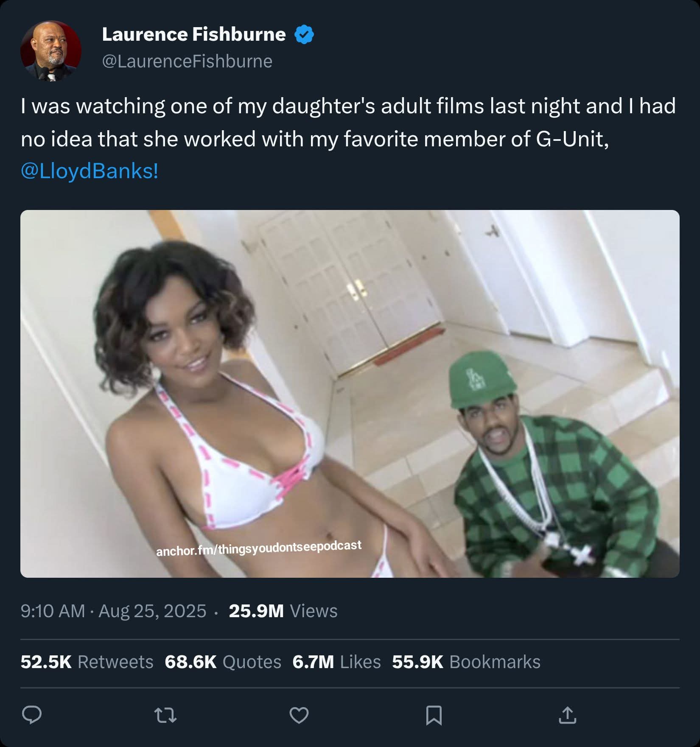
Task: Open the @LloydBanks mention link
Action: [90, 171]
